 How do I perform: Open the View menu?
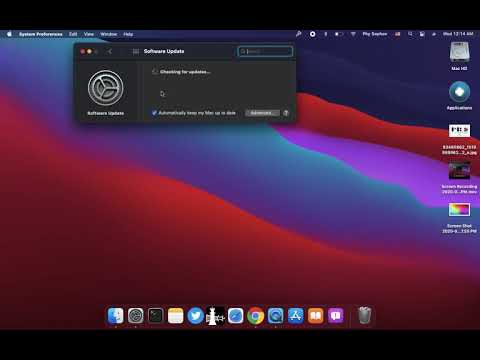coord(89,34)
